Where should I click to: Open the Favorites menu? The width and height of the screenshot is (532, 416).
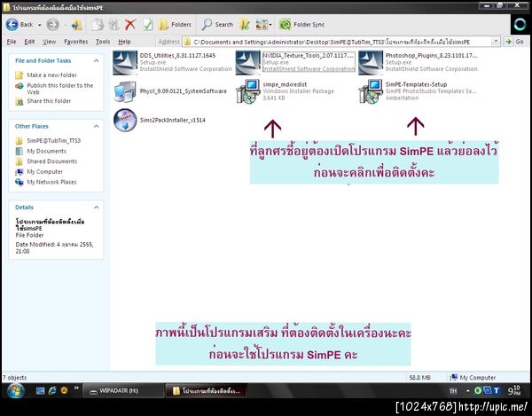coord(75,42)
